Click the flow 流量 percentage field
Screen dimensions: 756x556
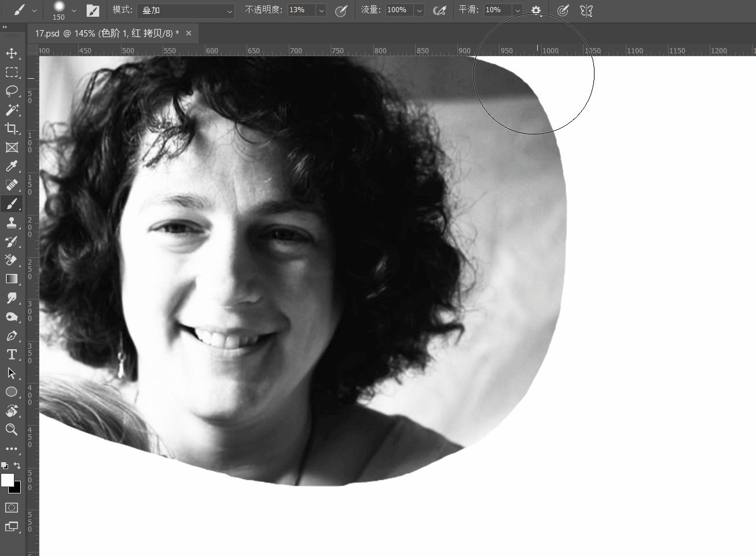(x=399, y=10)
